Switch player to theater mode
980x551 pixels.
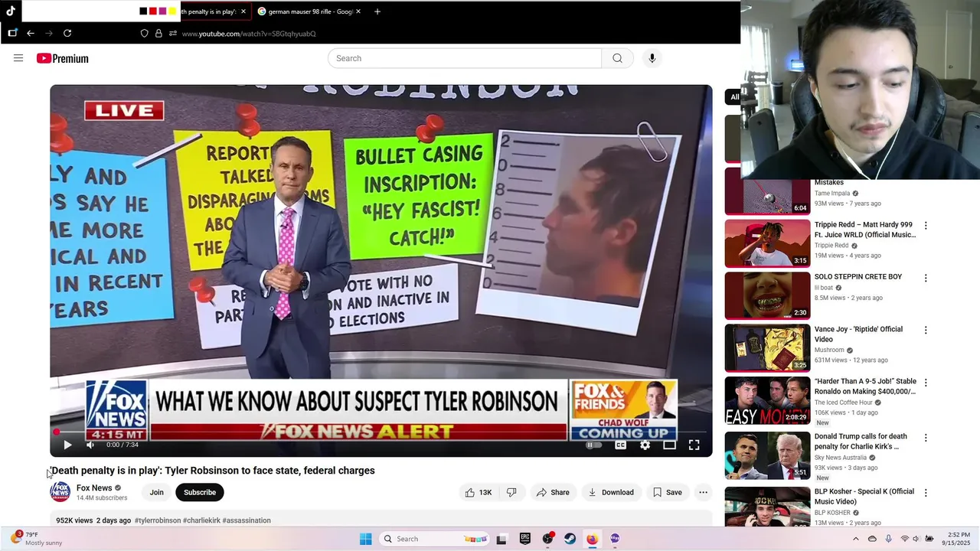coord(669,445)
